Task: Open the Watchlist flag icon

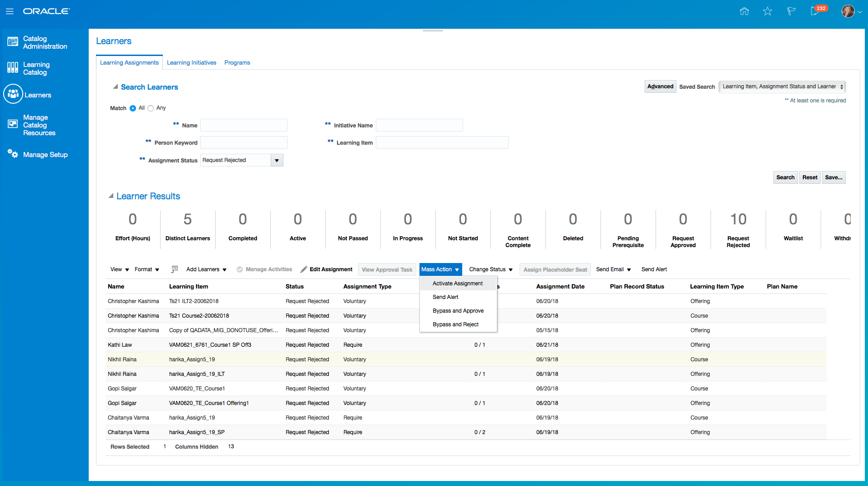Action: (791, 11)
